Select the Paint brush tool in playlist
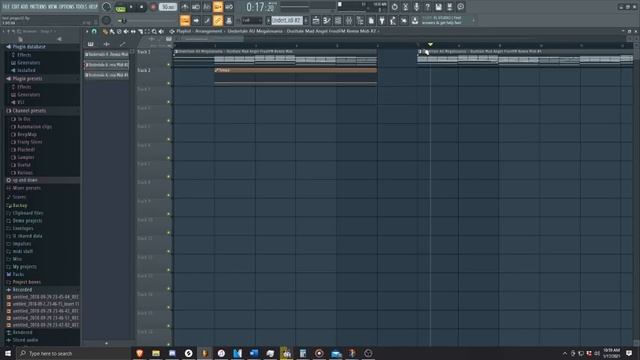This screenshot has width=640, height=360. click(112, 31)
